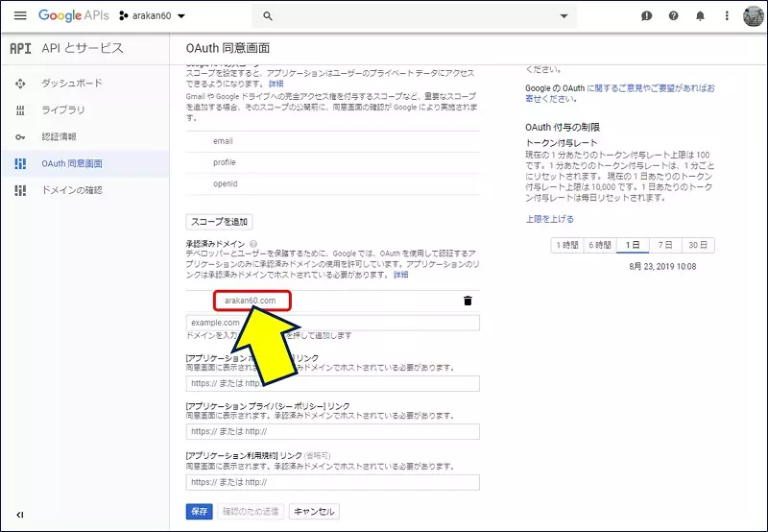Select the 1 日 time range tab
The height and width of the screenshot is (532, 768).
pyautogui.click(x=633, y=245)
